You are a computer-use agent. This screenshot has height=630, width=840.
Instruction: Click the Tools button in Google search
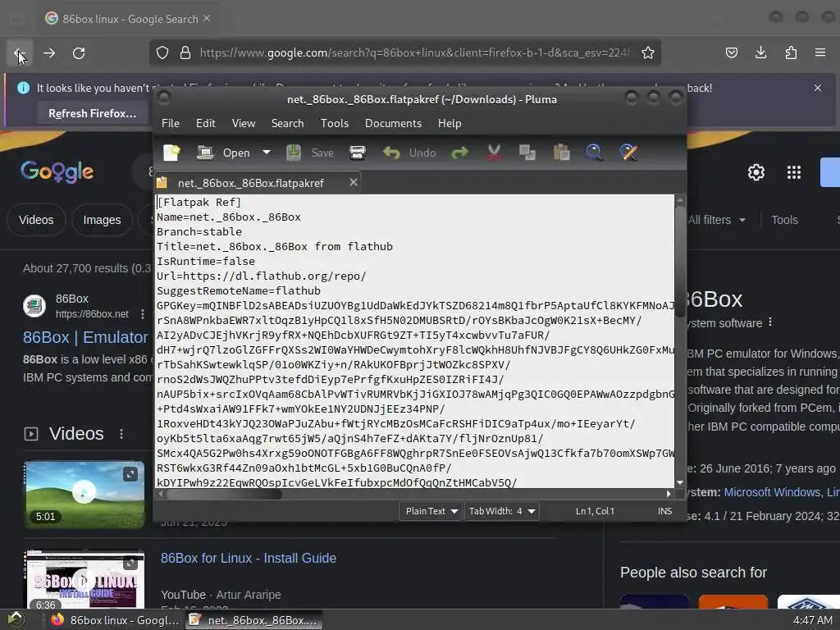pyautogui.click(x=784, y=220)
